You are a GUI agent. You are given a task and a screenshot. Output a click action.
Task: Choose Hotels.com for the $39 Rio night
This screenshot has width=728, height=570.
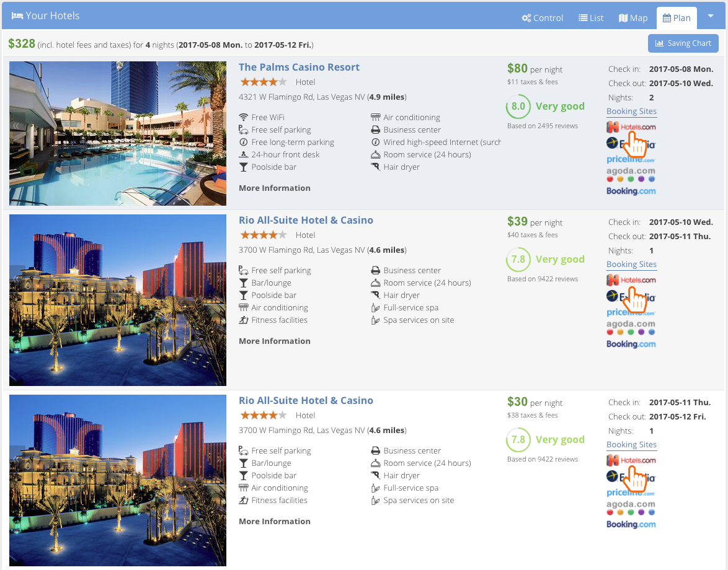[631, 280]
